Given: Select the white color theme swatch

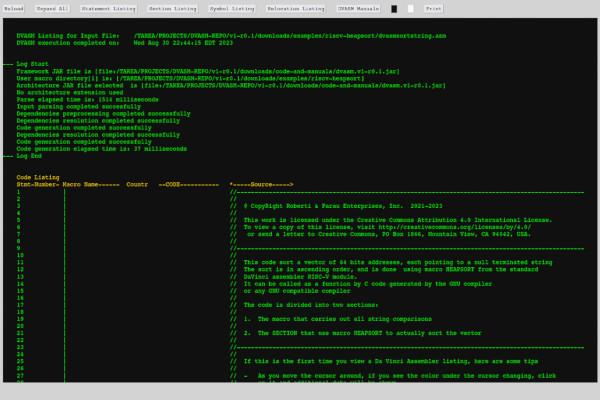Looking at the screenshot, I should tap(409, 8).
